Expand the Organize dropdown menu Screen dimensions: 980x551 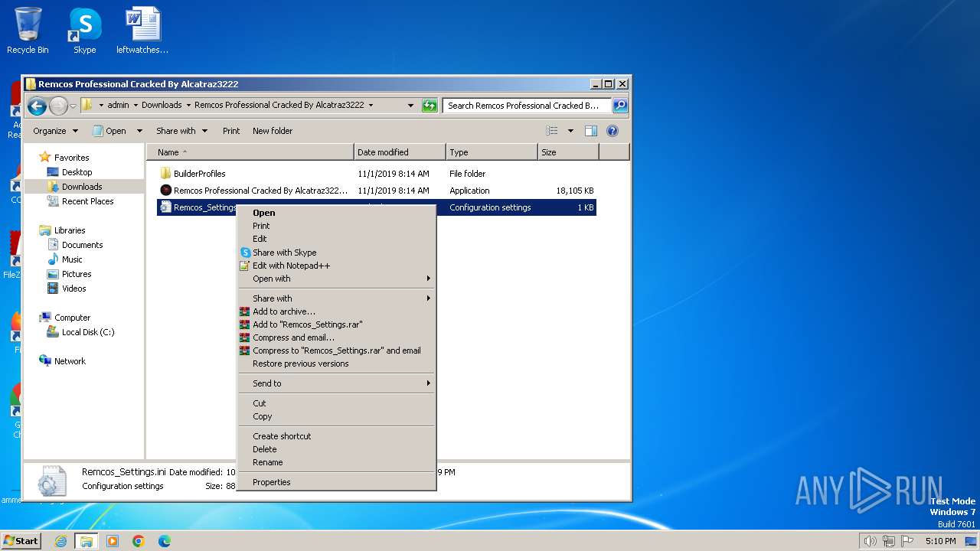(55, 131)
